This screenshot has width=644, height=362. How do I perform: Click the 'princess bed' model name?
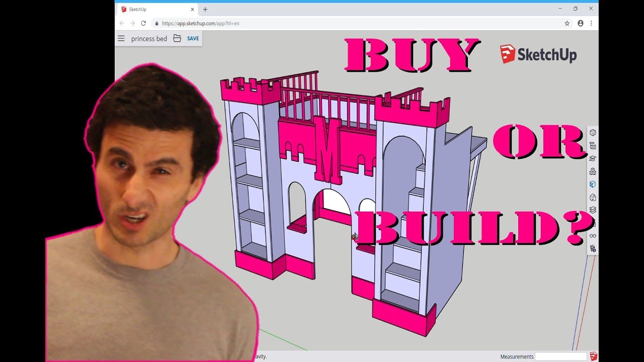[149, 39]
